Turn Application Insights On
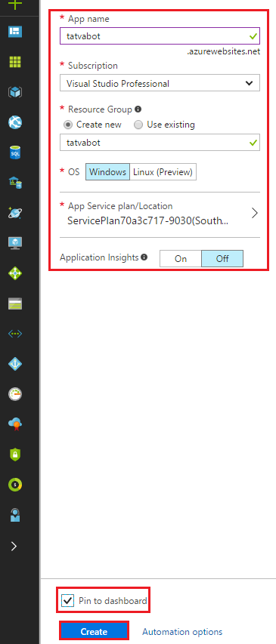The height and width of the screenshot is (644, 276). 181,259
